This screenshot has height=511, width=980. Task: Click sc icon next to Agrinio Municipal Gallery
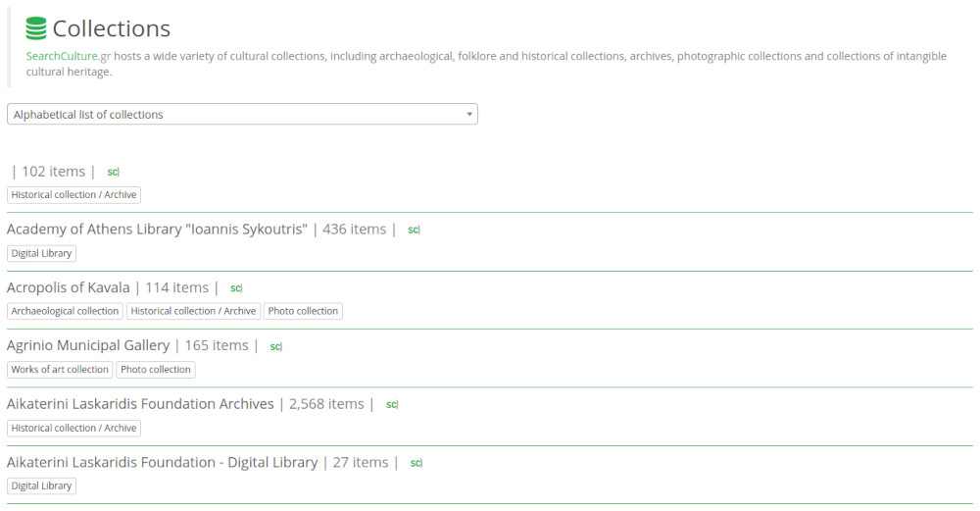[x=275, y=346]
